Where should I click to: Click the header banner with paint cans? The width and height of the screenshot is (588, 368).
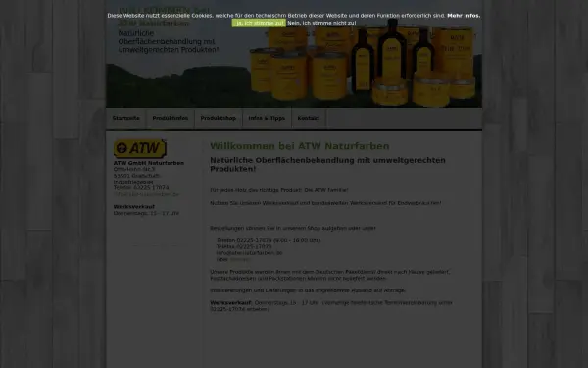pyautogui.click(x=294, y=54)
